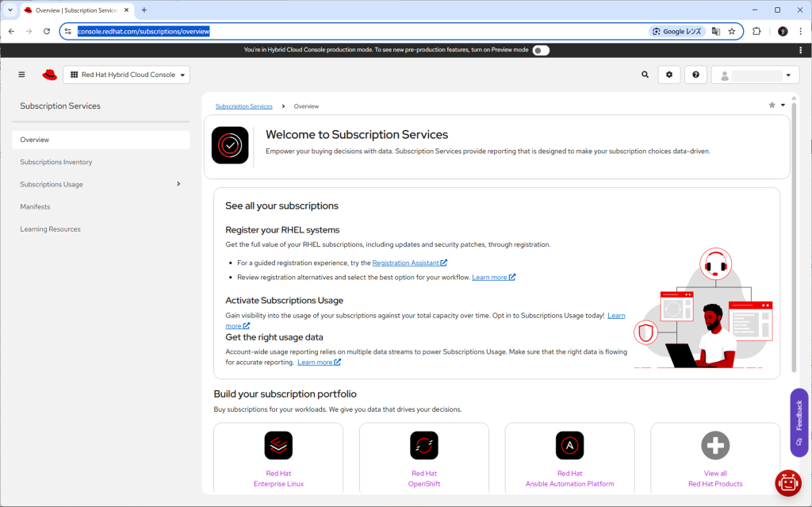Expand the user account dropdown
This screenshot has height=507, width=812.
coord(756,75)
